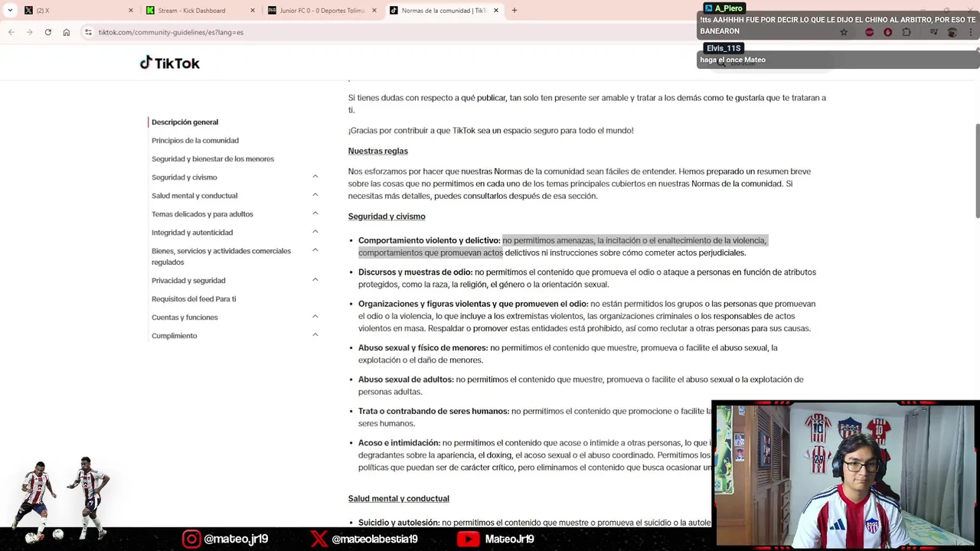Viewport: 980px width, 551px height.
Task: Open Cuentas y funciones sidebar item
Action: [x=185, y=317]
